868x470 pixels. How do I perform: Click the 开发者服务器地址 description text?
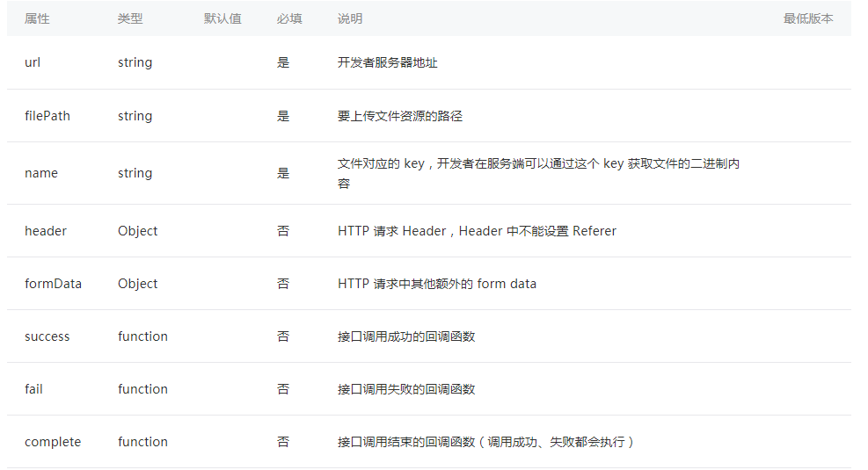point(388,62)
